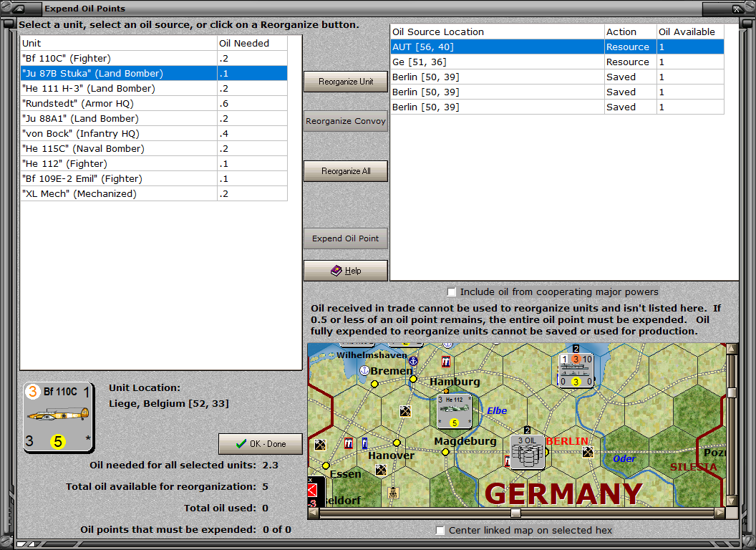Select the "He 112" (Fighter) unit row
The height and width of the screenshot is (550, 756).
tap(154, 163)
